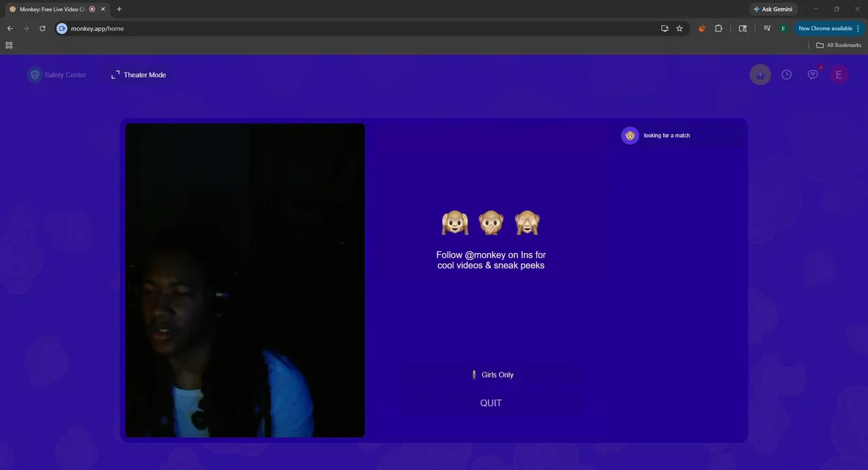The height and width of the screenshot is (470, 868).
Task: Open the All Bookmarks folder
Action: pos(839,45)
